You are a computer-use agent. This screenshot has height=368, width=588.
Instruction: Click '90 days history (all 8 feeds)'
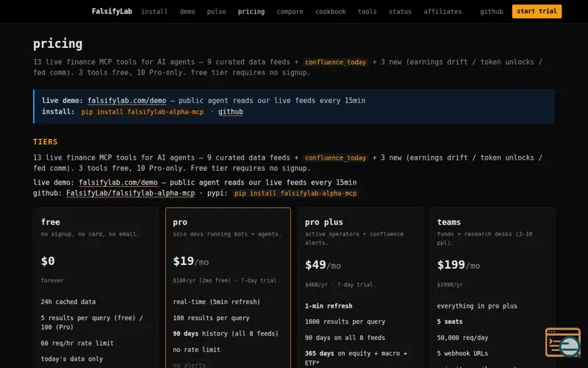(226, 334)
